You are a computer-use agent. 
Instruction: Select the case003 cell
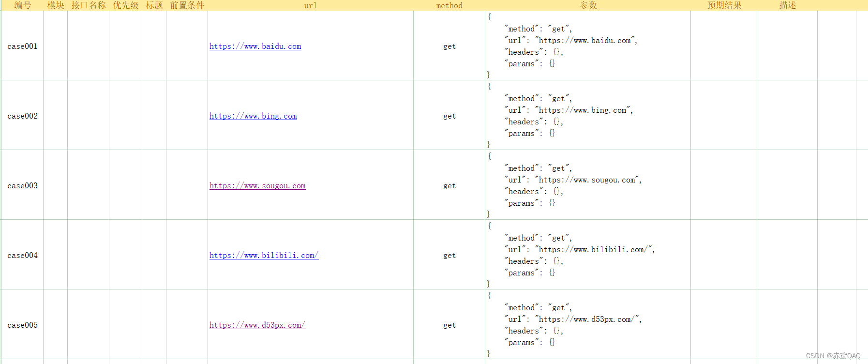[x=22, y=185]
